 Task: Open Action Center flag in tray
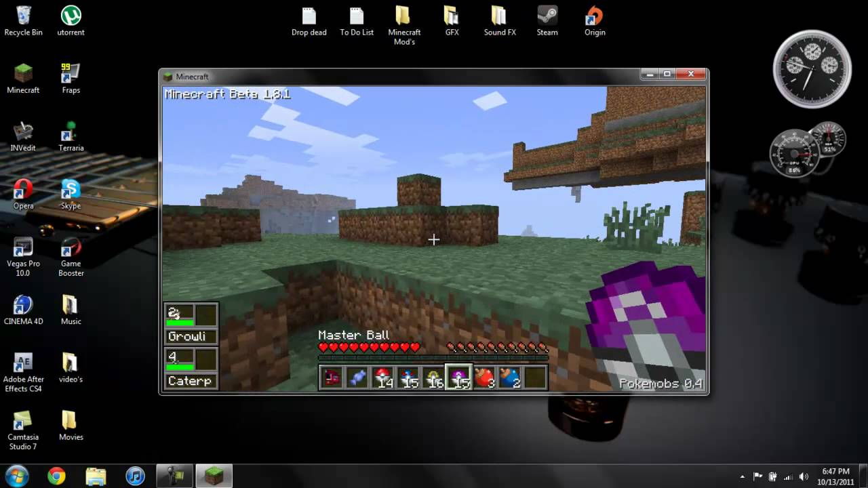[x=758, y=476]
